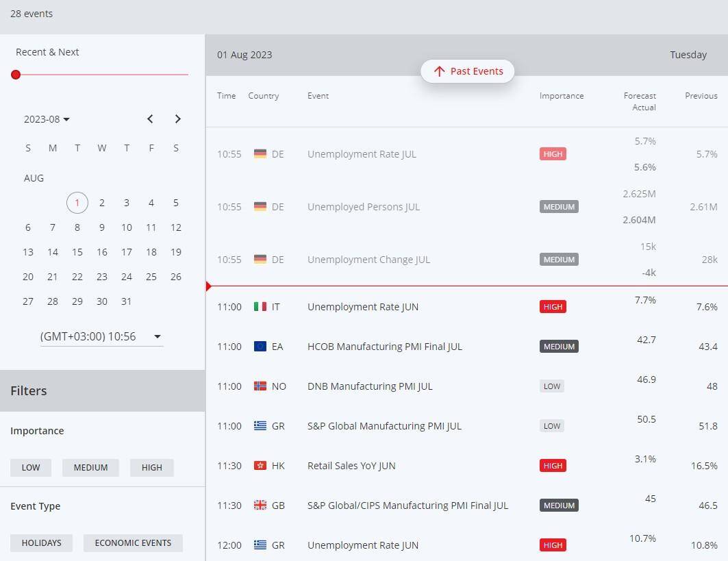Toggle the LOW importance filter
Screen dimensions: 728x561
31,468
